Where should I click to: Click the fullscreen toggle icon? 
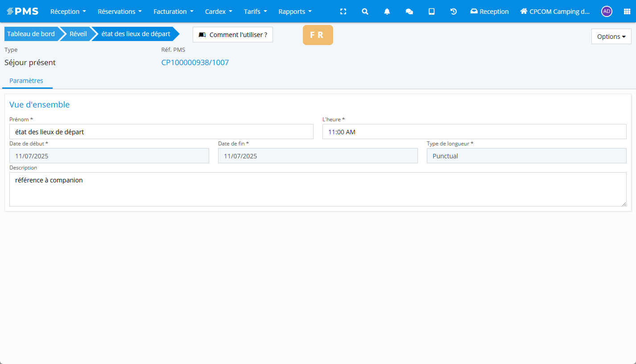[343, 12]
